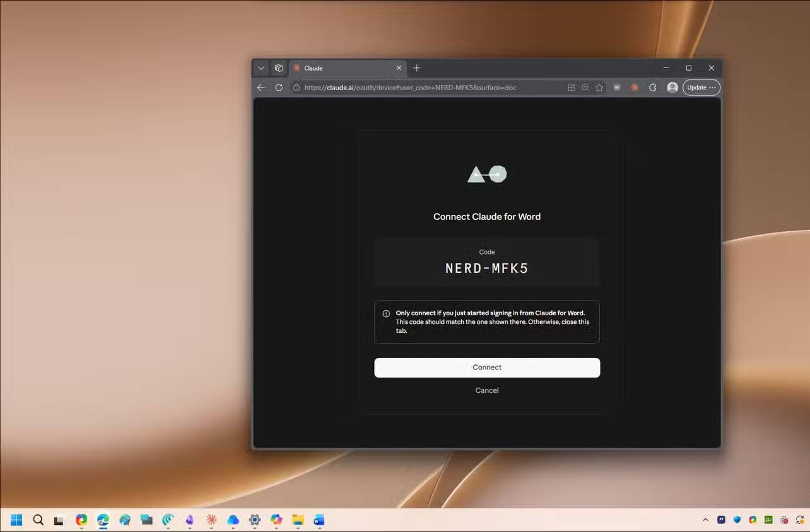Open Task View on the taskbar

59,520
